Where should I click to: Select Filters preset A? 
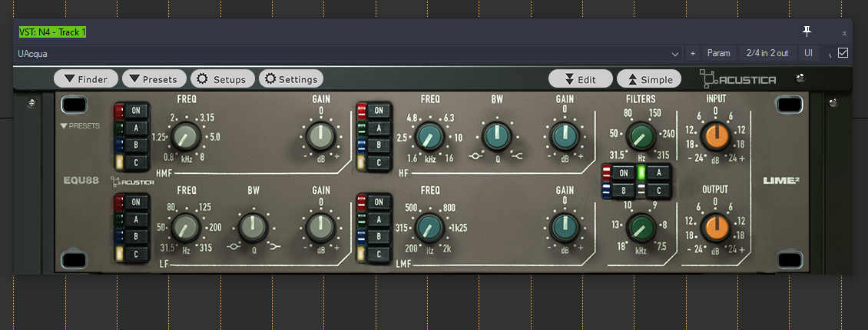pos(659,172)
